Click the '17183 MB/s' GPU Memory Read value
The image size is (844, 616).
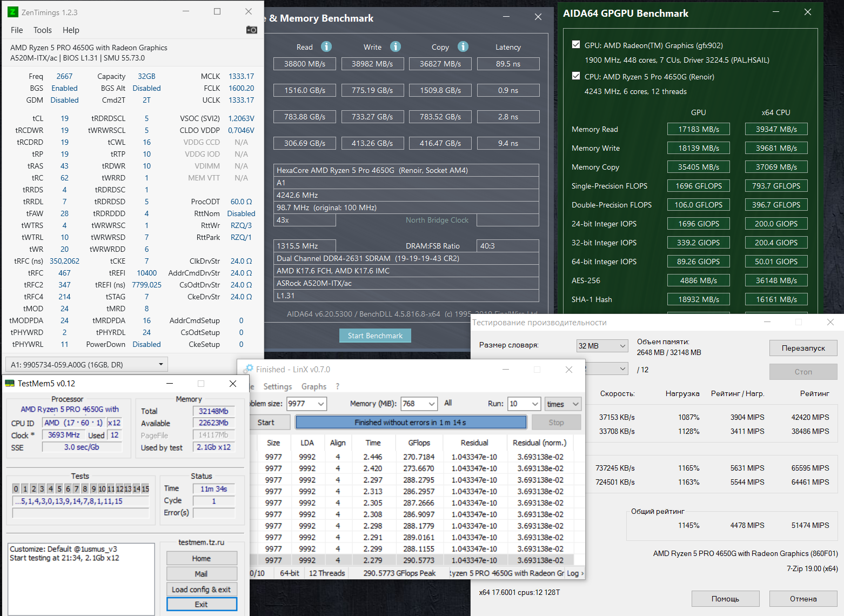(699, 129)
